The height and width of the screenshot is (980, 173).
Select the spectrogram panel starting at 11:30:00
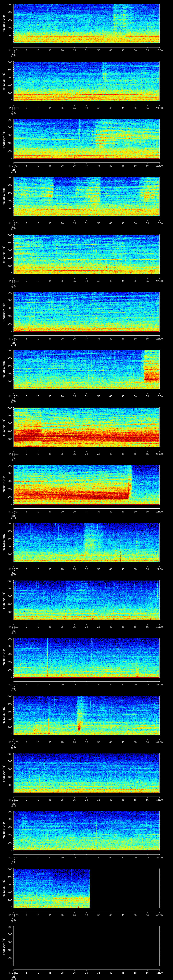(x=86, y=657)
